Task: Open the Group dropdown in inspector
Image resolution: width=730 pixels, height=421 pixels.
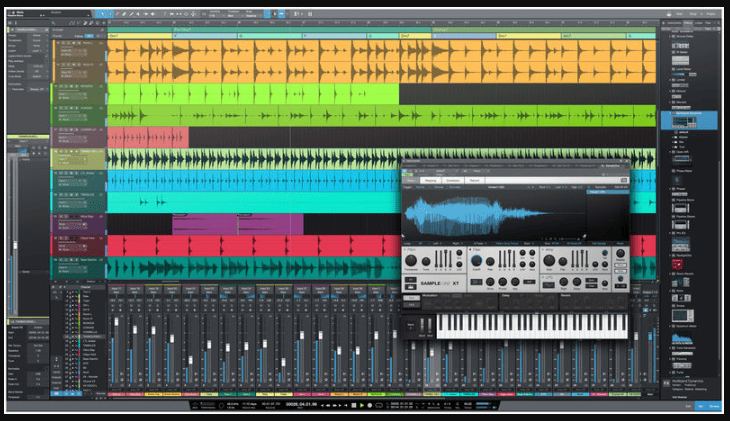Action: click(38, 46)
